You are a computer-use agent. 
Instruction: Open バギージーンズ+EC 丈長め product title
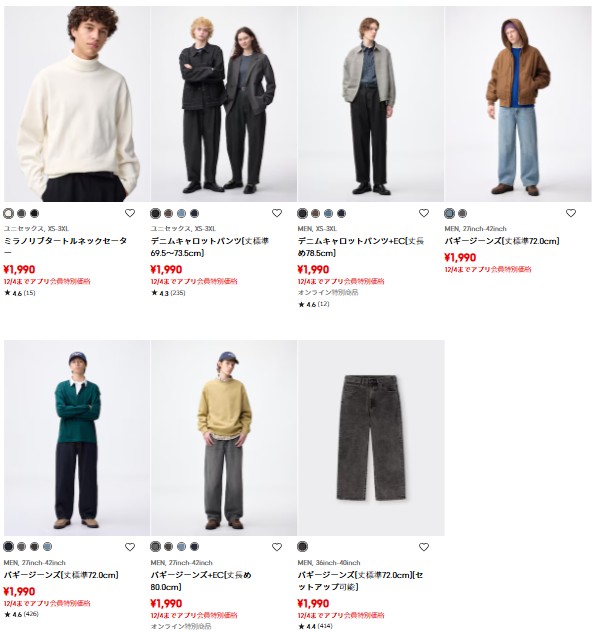pos(201,581)
